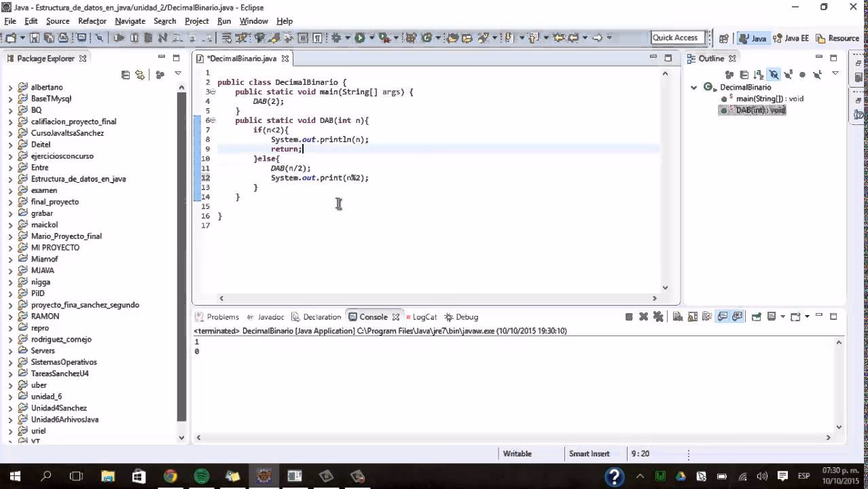Open the Java EE perspective
The image size is (868, 489).
791,38
